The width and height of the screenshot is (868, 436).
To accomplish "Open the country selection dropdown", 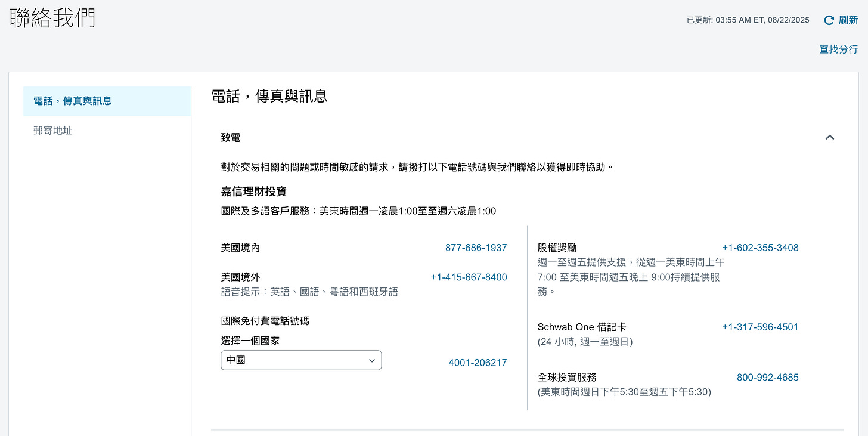I will (300, 360).
